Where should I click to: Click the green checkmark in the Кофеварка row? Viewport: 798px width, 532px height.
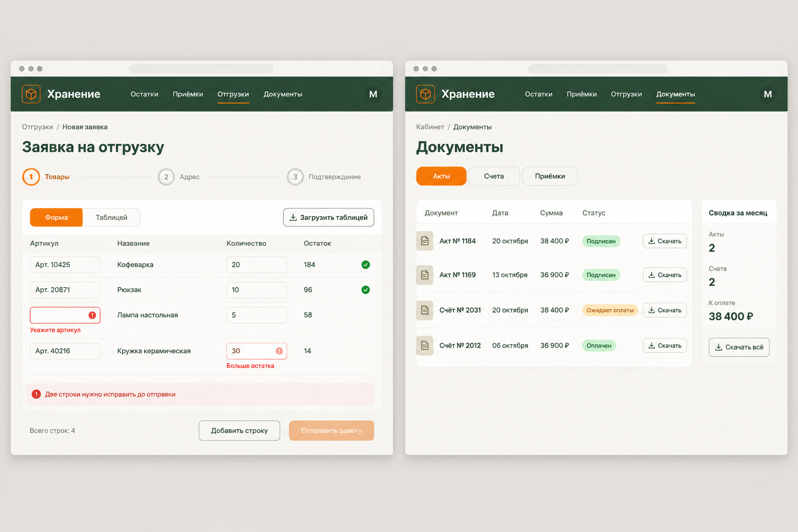pyautogui.click(x=366, y=265)
